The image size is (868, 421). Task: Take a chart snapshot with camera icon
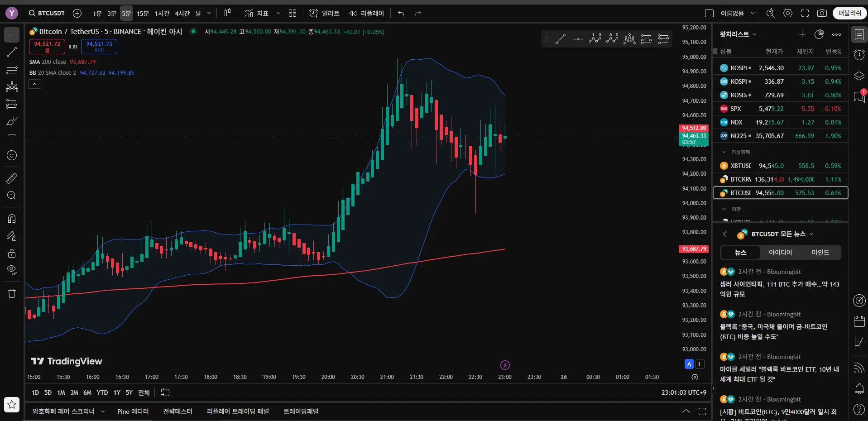822,13
